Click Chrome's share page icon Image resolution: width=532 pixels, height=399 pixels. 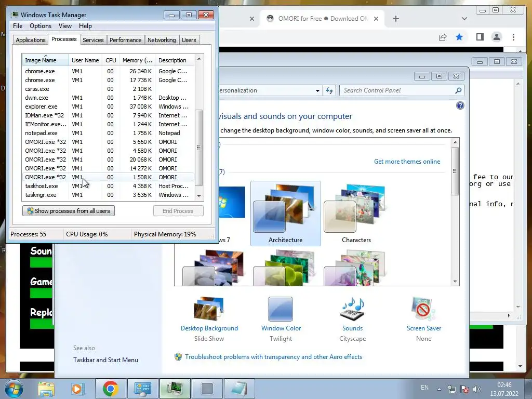tap(443, 37)
